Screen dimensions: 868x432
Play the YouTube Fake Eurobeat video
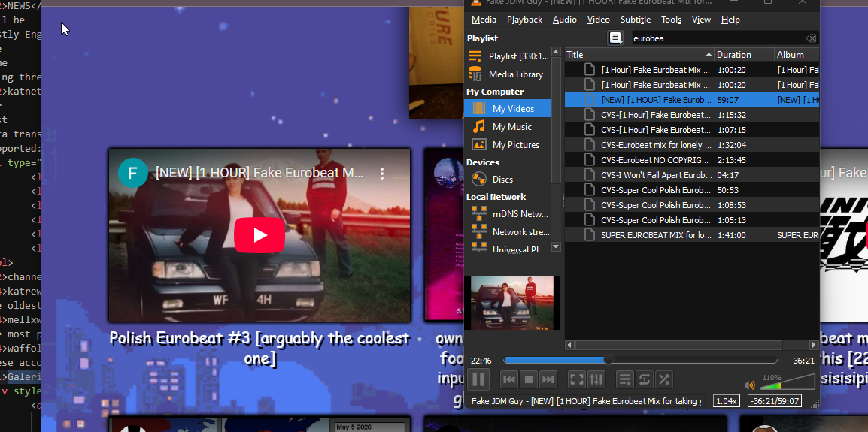click(259, 235)
